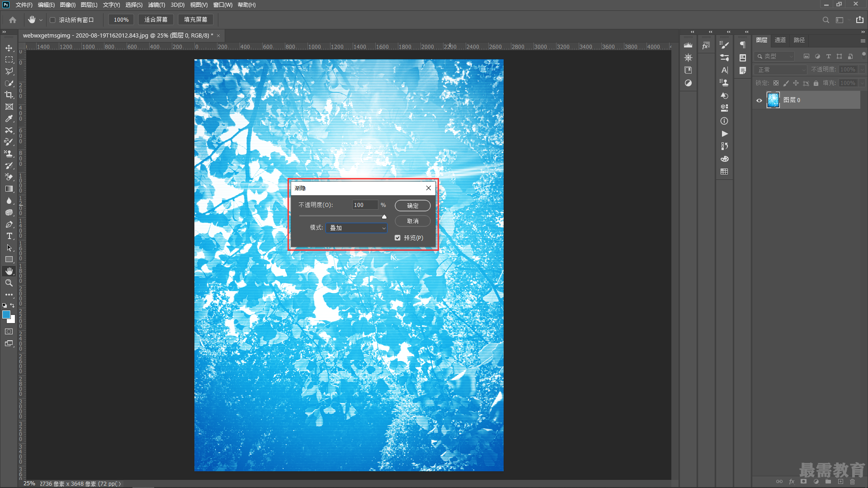Select the Crop tool

pyautogui.click(x=9, y=95)
